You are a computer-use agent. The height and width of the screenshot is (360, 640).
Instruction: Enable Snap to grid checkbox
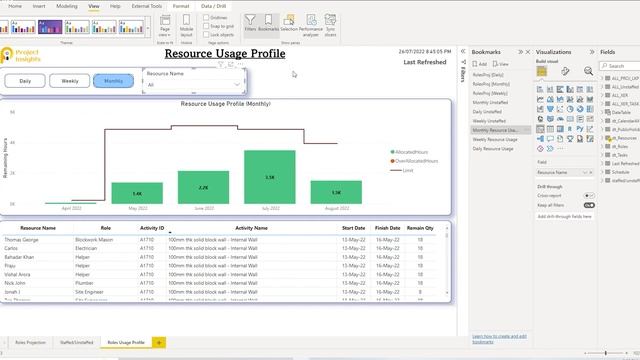[206, 26]
